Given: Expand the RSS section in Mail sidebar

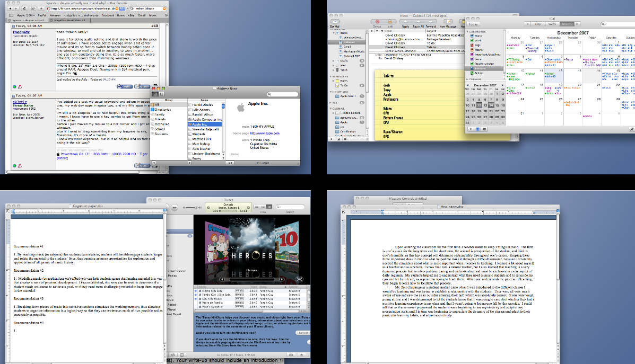Looking at the screenshot, I should pyautogui.click(x=331, y=103).
